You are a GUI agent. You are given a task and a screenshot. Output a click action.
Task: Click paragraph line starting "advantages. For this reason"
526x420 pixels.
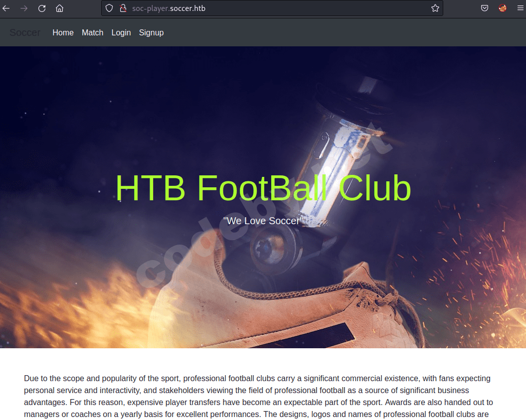click(x=258, y=402)
